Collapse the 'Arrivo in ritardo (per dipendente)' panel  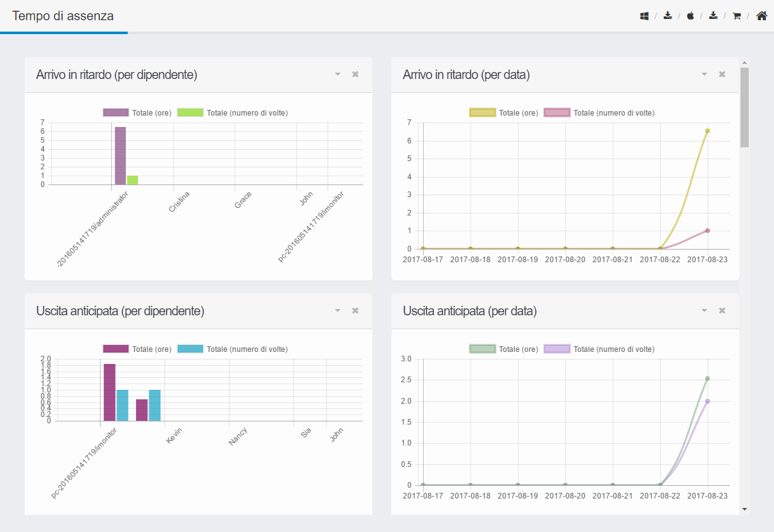(338, 75)
